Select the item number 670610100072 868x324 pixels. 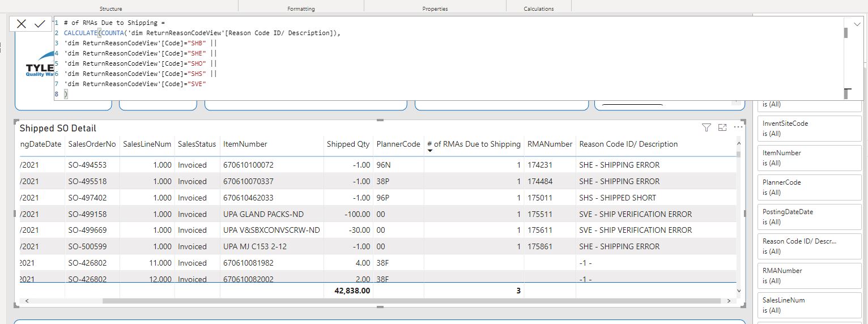coord(248,165)
